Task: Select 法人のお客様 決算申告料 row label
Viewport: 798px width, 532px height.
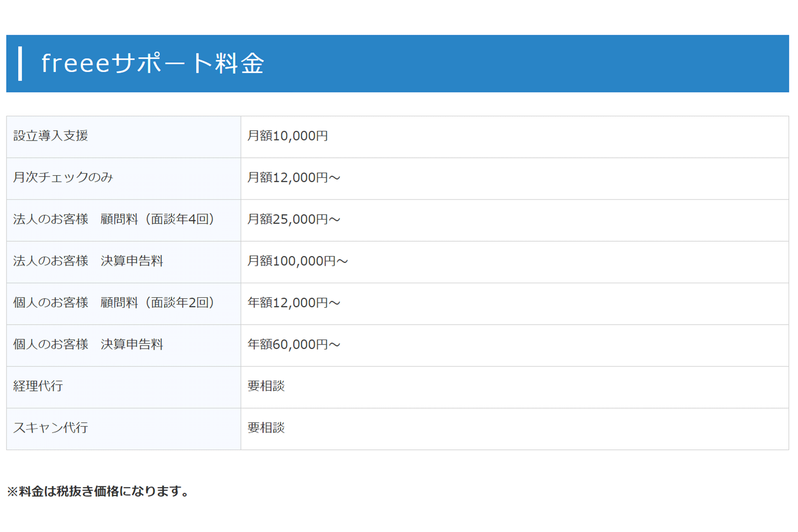Action: pyautogui.click(x=88, y=261)
